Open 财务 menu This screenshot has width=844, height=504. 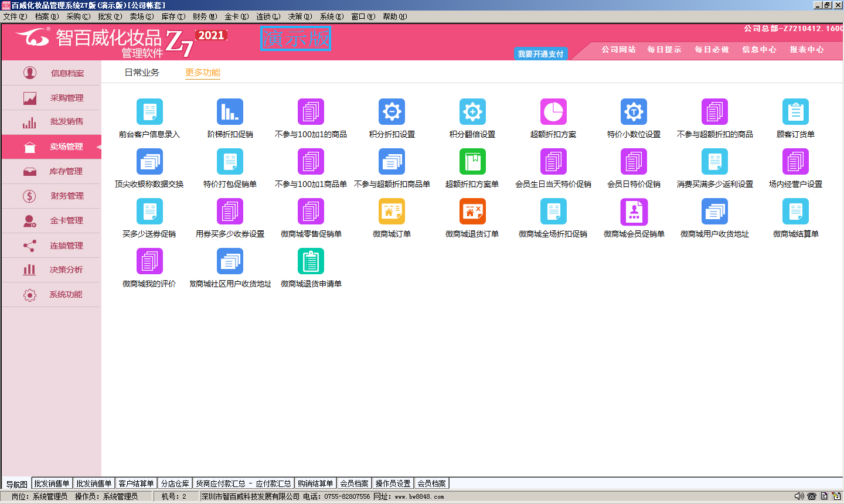coord(205,16)
